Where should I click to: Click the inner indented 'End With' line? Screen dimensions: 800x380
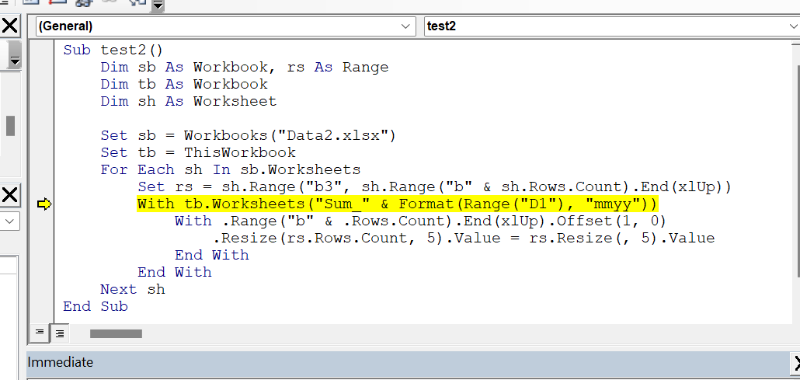tap(212, 255)
